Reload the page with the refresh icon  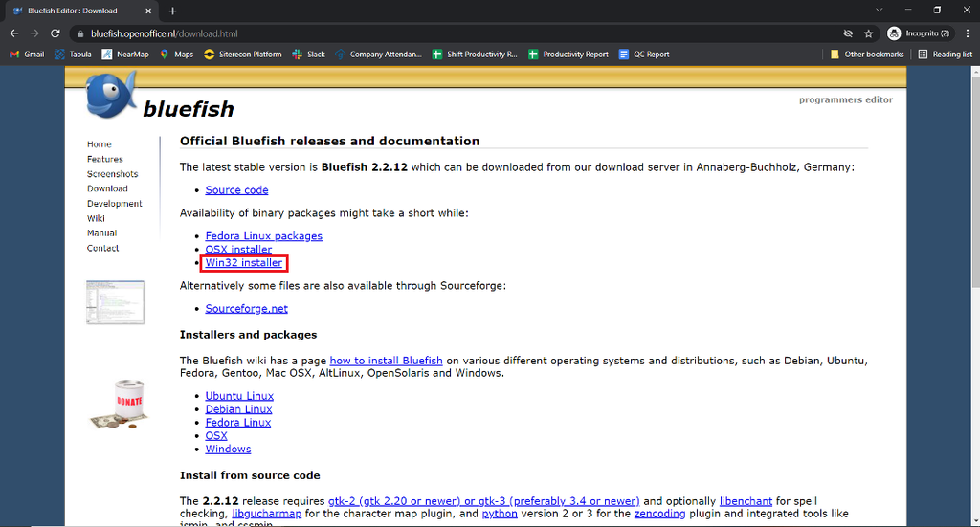[x=56, y=33]
